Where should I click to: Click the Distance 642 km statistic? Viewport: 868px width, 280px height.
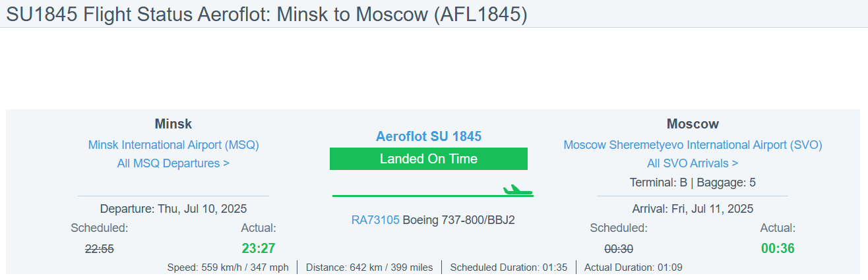(369, 267)
